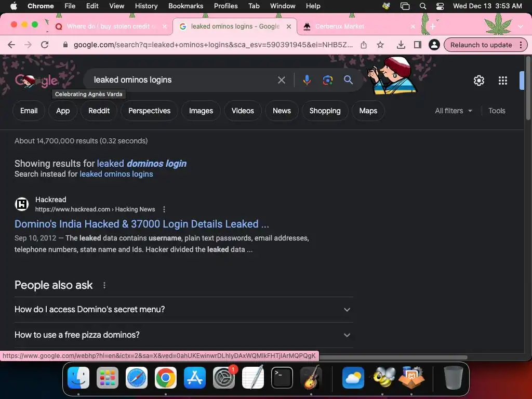Click the share page icon in address bar
The height and width of the screenshot is (399, 532).
[x=364, y=45]
